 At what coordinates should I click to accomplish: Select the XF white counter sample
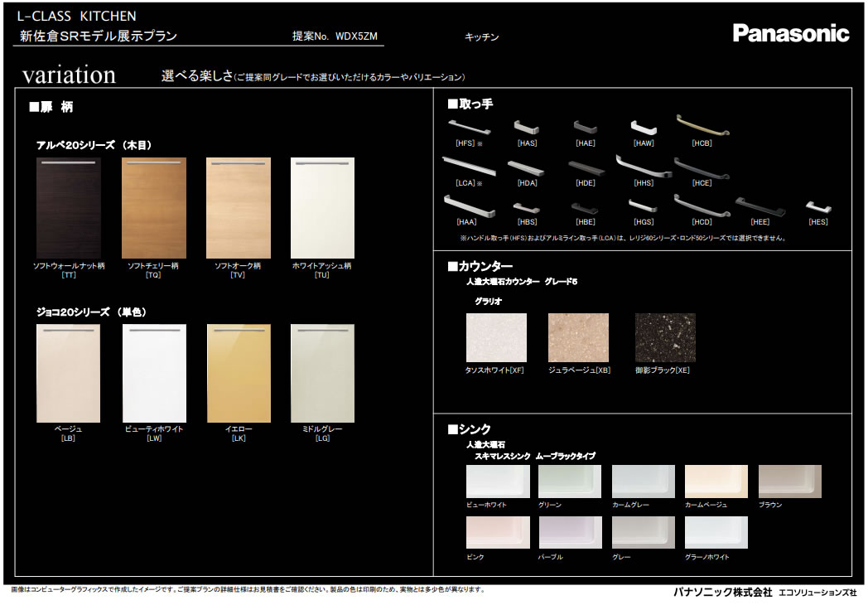pos(497,338)
